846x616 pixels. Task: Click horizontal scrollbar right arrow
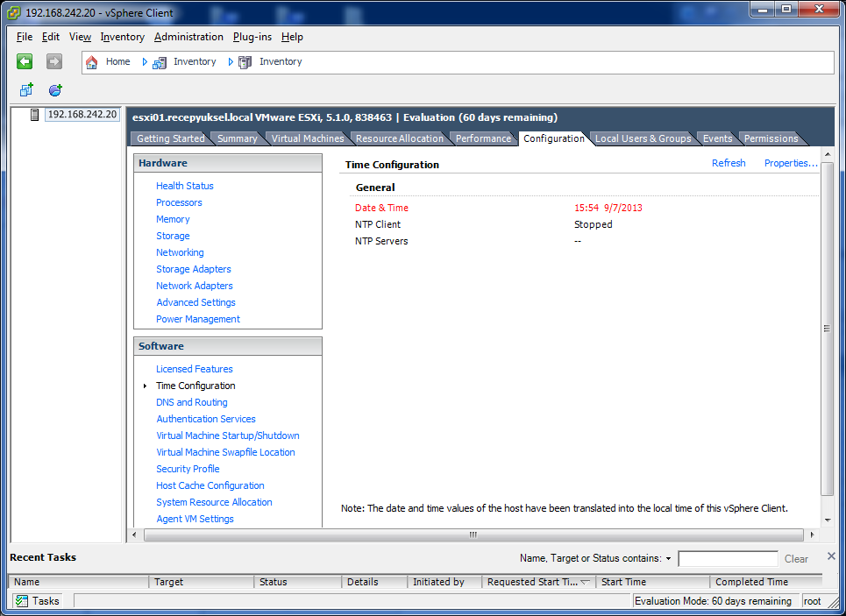(x=812, y=535)
